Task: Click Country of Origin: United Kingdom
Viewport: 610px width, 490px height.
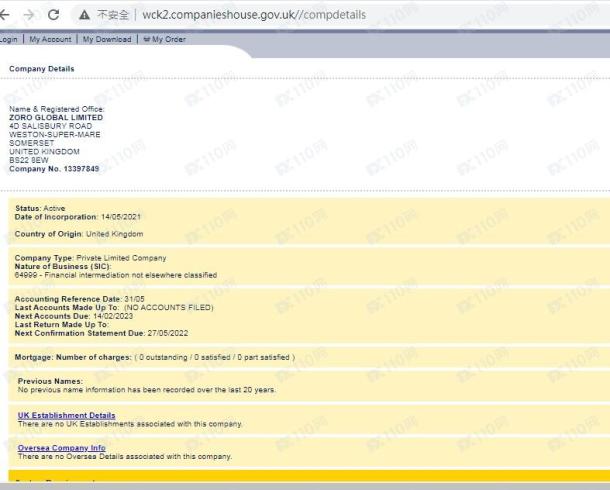Action: [x=79, y=234]
